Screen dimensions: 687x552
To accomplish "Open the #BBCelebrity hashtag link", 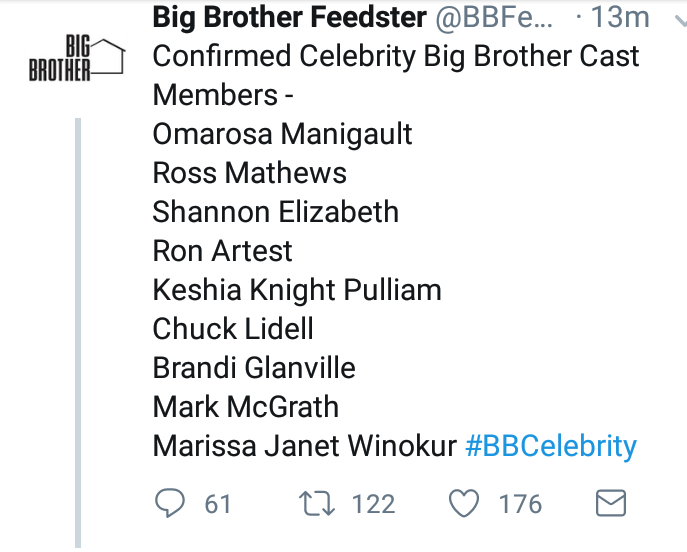I will pos(551,446).
